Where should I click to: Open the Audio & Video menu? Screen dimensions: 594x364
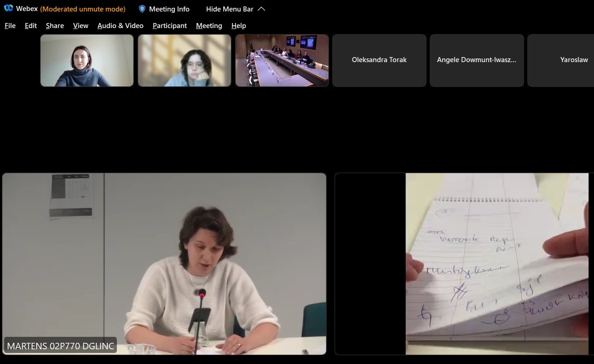120,26
